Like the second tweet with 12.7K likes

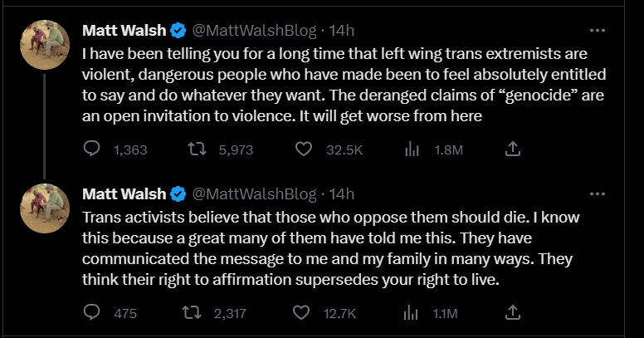coord(304,313)
